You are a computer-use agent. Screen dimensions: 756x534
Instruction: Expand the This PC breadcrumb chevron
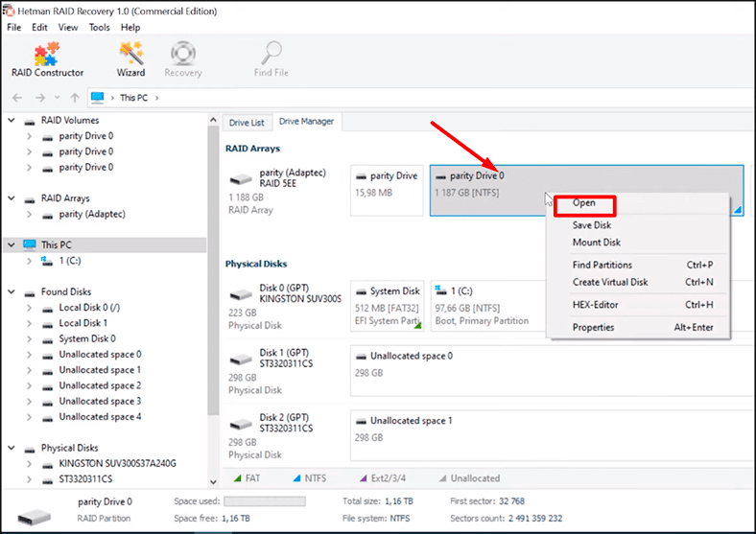click(156, 98)
